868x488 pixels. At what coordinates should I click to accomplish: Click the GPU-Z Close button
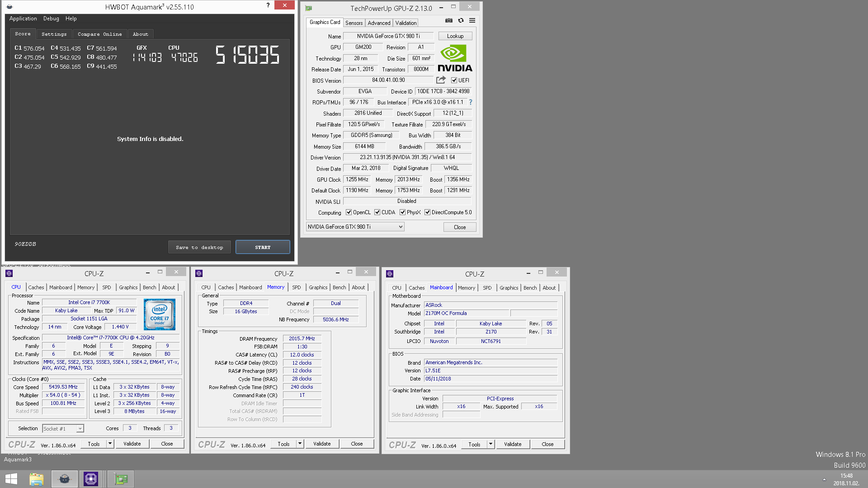(x=460, y=227)
